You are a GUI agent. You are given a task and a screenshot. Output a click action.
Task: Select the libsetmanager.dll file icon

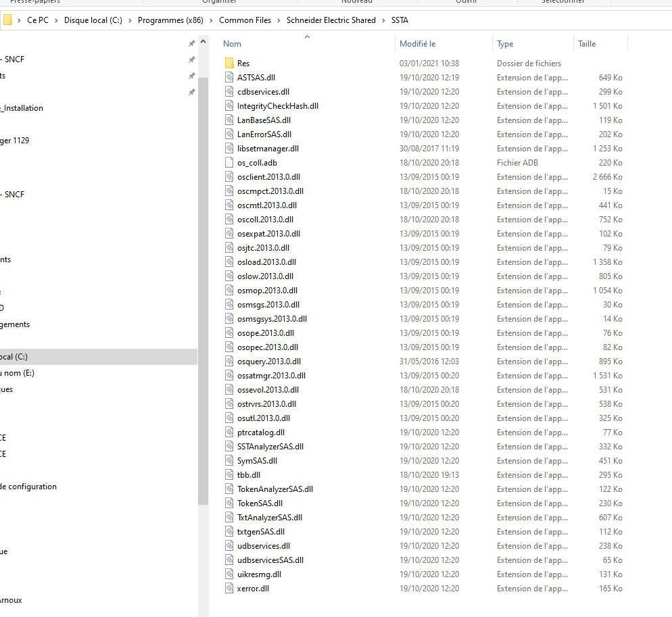coord(230,149)
